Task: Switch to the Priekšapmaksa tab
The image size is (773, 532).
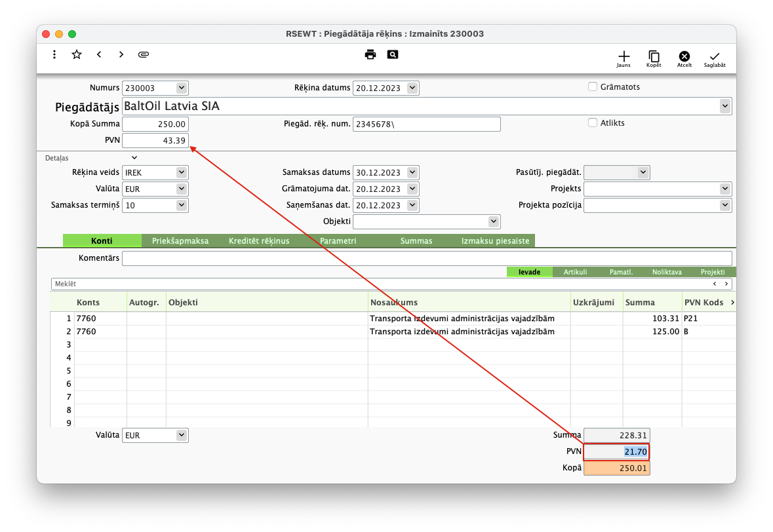Action: [x=180, y=241]
